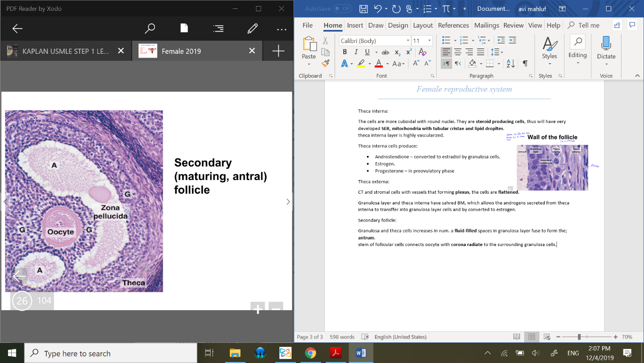Click the pencil annotate icon in Xodo
This screenshot has height=363, width=644.
252,29
